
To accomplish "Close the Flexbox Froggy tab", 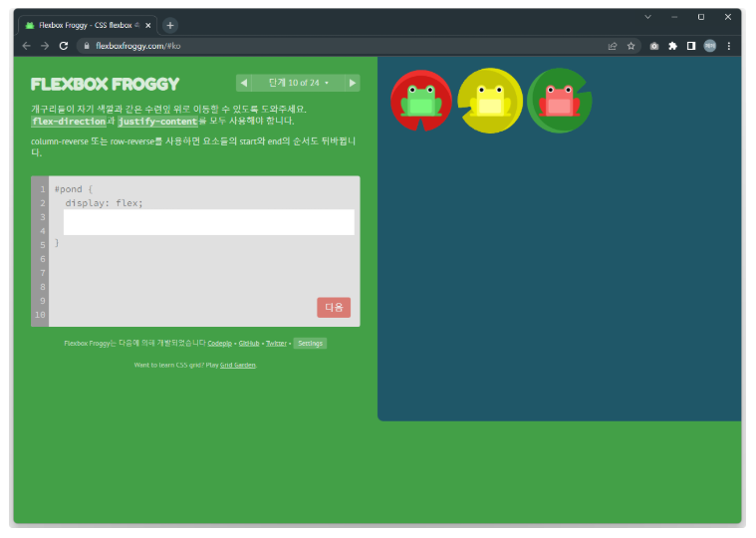I will [x=148, y=25].
